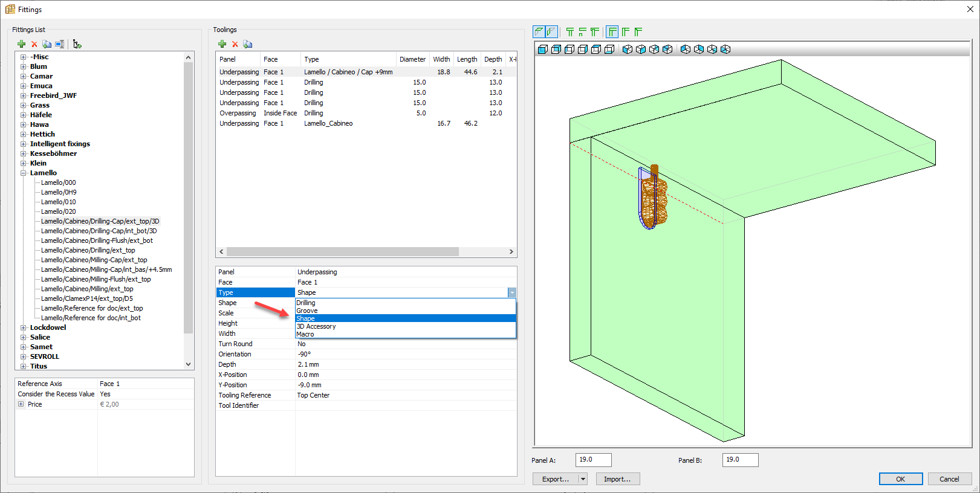This screenshot has height=493, width=980.
Task: Switch to the front face cube view
Action: pyautogui.click(x=543, y=49)
